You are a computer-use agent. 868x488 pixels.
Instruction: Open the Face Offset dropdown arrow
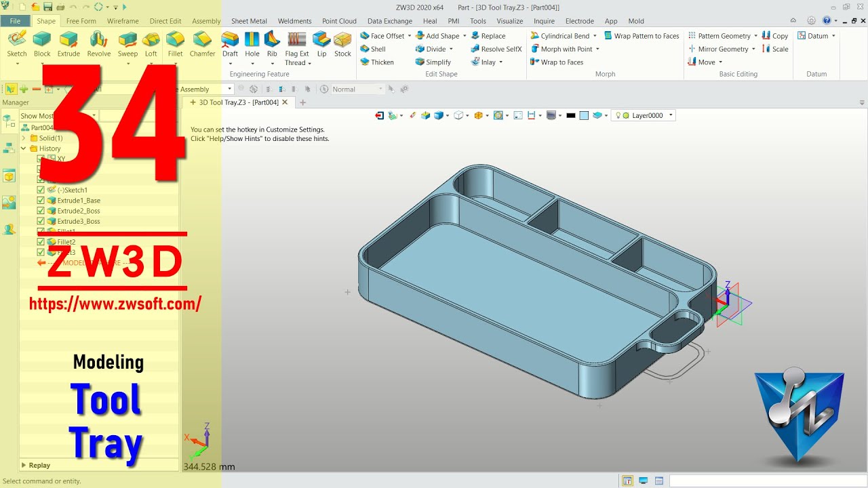[x=410, y=36]
